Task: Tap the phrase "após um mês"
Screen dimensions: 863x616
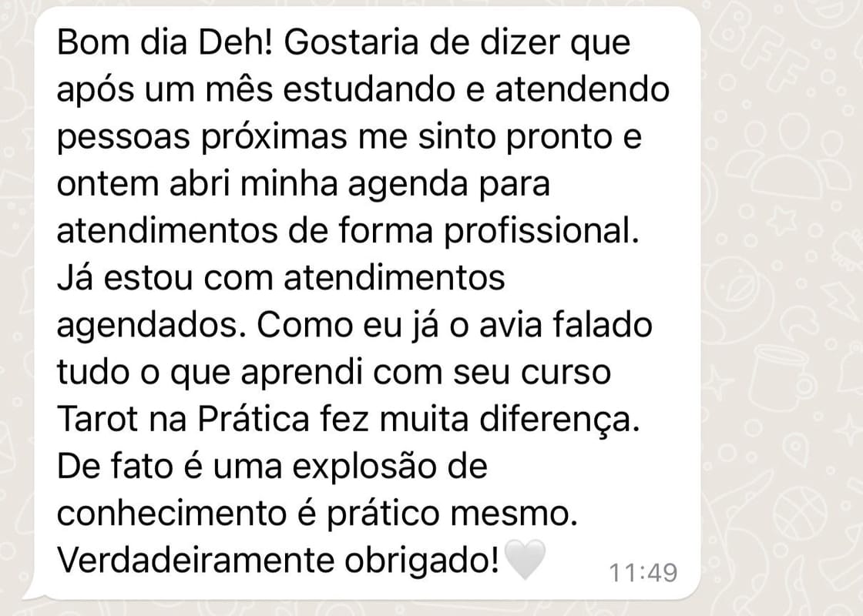Action: [x=165, y=89]
